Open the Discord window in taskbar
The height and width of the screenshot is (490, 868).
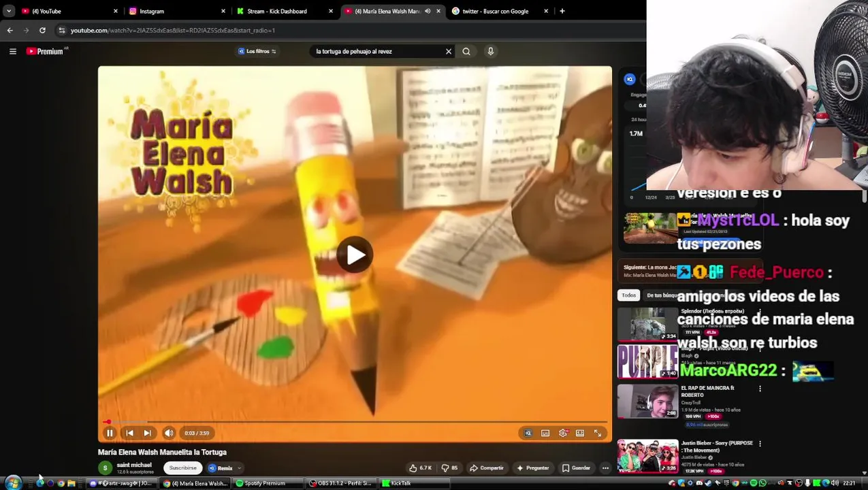point(121,483)
